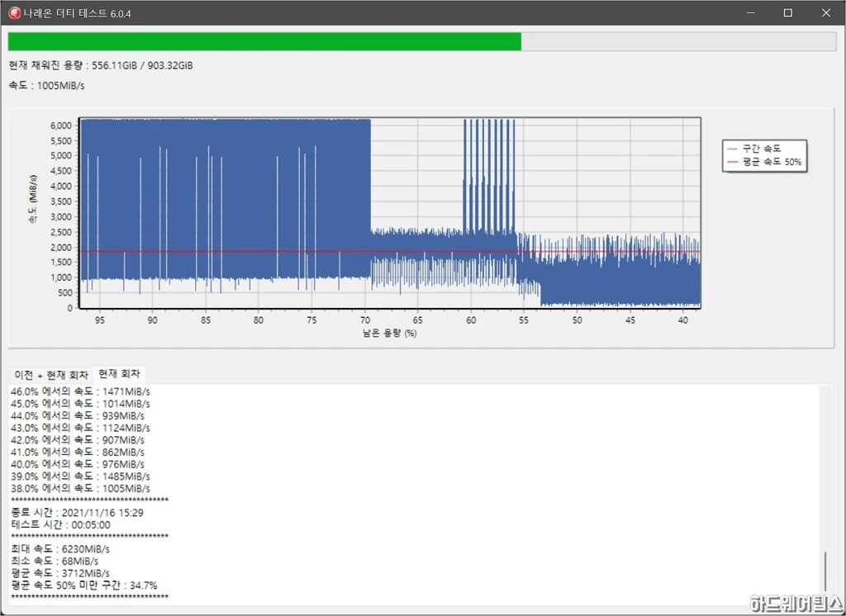Viewport: 846px width, 616px height.
Task: Close the Naraeon Dirty Test window
Action: pyautogui.click(x=826, y=12)
